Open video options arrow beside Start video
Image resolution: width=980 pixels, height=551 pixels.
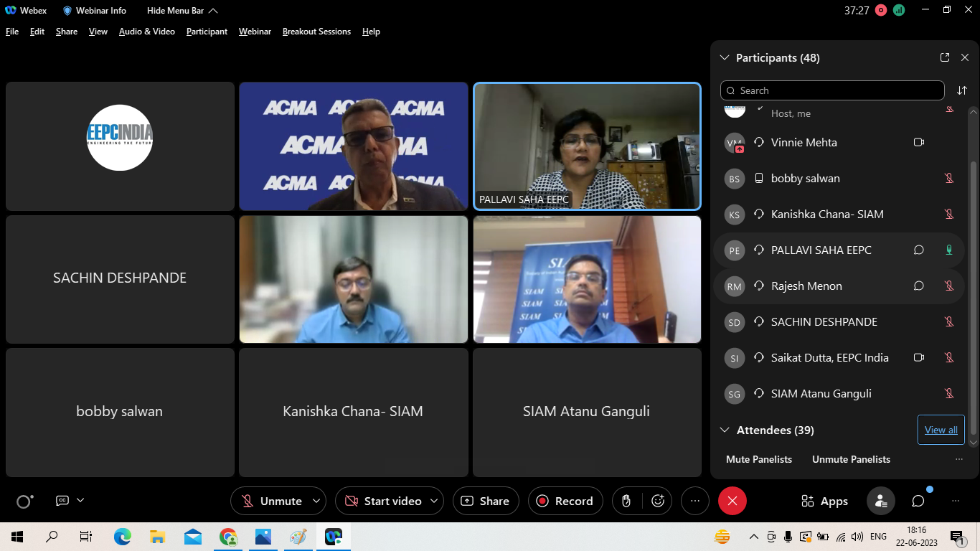(434, 501)
